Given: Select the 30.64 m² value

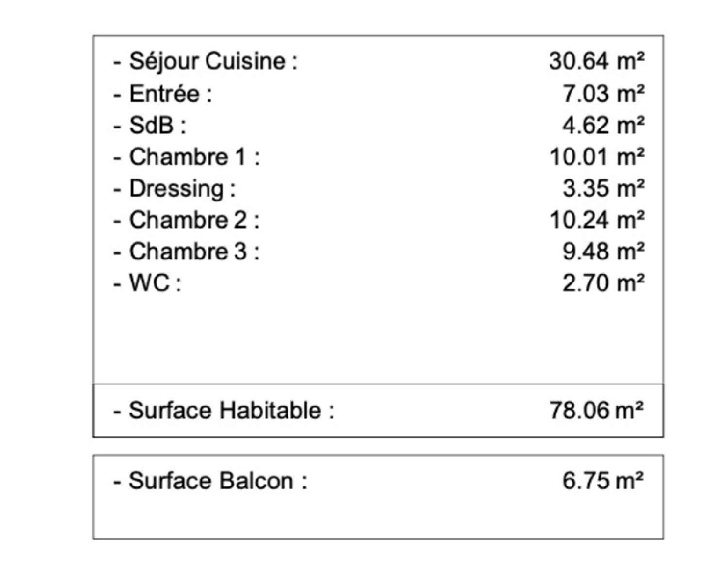Looking at the screenshot, I should [596, 62].
